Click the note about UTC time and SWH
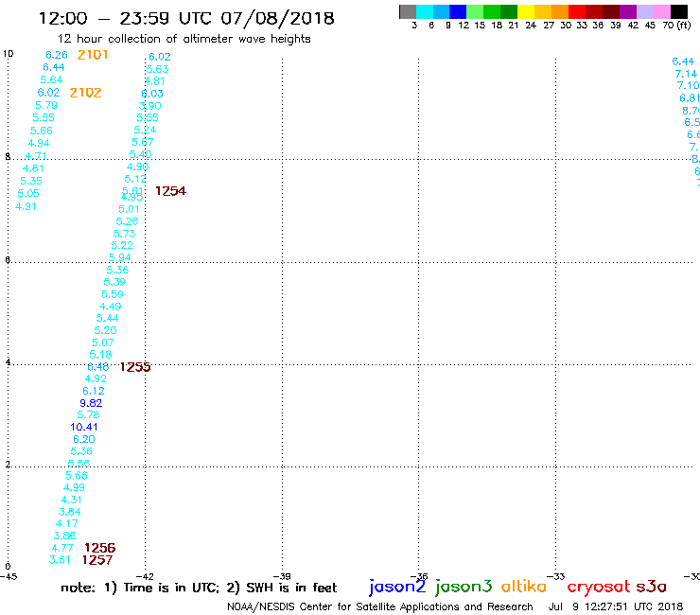The height and width of the screenshot is (615, 700). click(x=199, y=588)
